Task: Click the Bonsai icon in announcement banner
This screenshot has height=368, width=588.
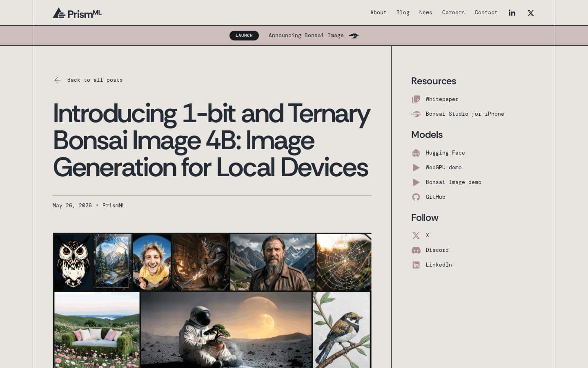Action: pyautogui.click(x=354, y=36)
